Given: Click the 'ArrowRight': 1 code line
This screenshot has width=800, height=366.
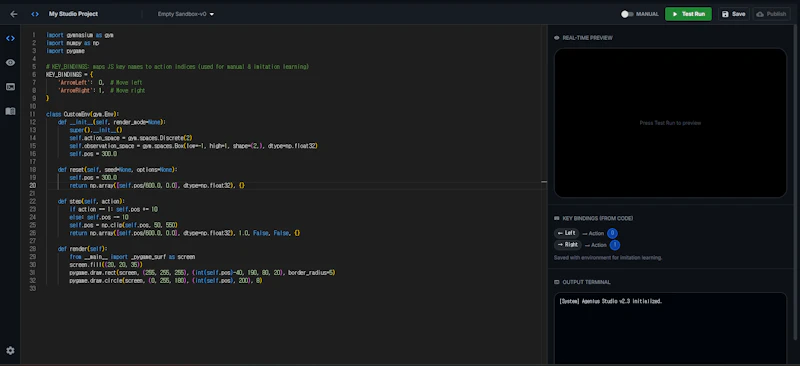Looking at the screenshot, I should coord(102,91).
